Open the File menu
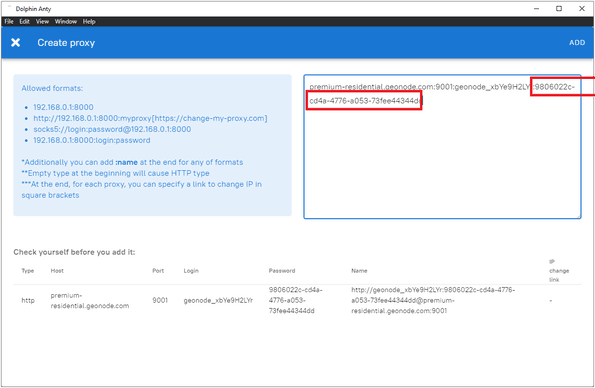 click(x=9, y=22)
